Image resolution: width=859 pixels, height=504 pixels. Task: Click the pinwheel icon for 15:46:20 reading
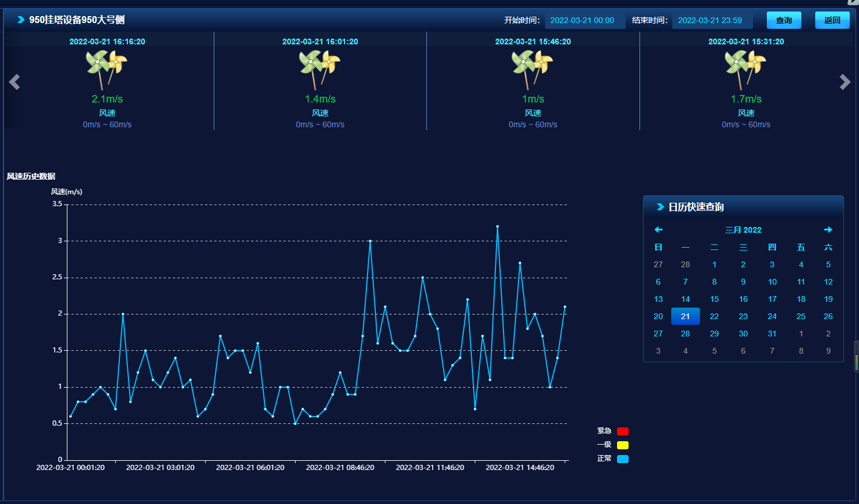pyautogui.click(x=532, y=69)
